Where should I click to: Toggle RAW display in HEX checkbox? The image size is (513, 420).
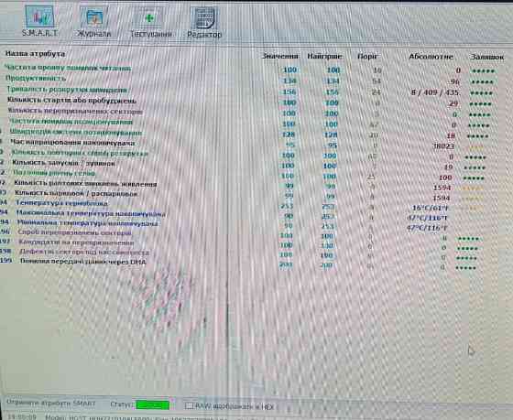pos(189,405)
